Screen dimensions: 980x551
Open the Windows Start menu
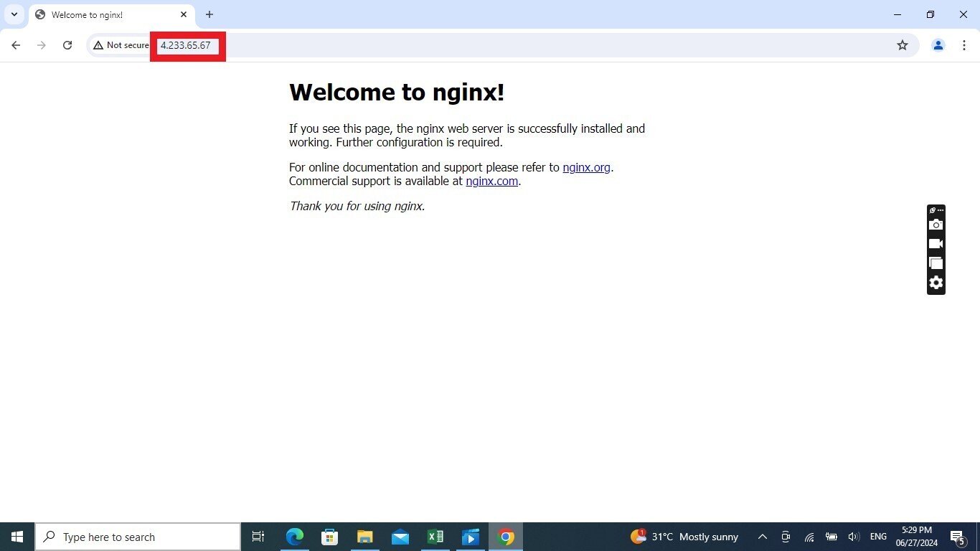click(17, 537)
